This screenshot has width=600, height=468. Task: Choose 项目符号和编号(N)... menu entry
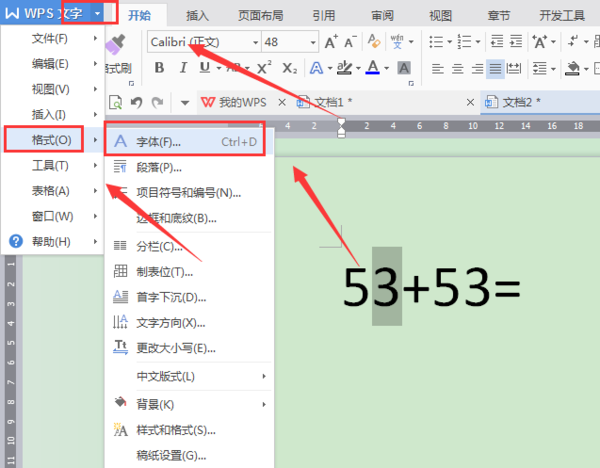coord(190,193)
